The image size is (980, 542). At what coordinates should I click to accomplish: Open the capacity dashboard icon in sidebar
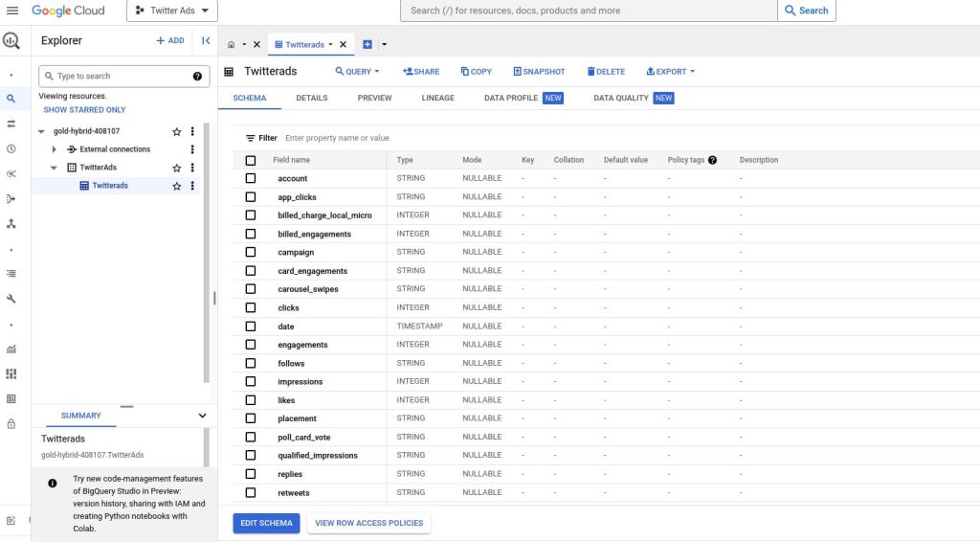pos(11,373)
